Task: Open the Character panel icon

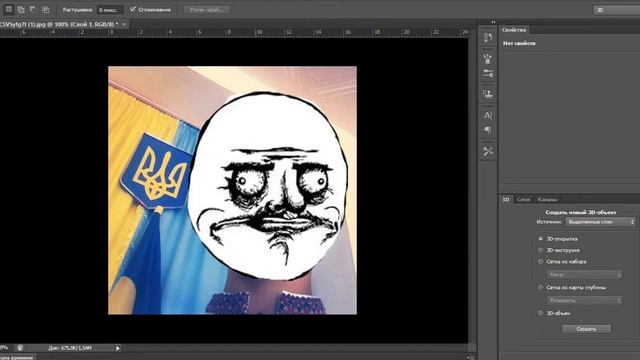Action: pyautogui.click(x=488, y=116)
